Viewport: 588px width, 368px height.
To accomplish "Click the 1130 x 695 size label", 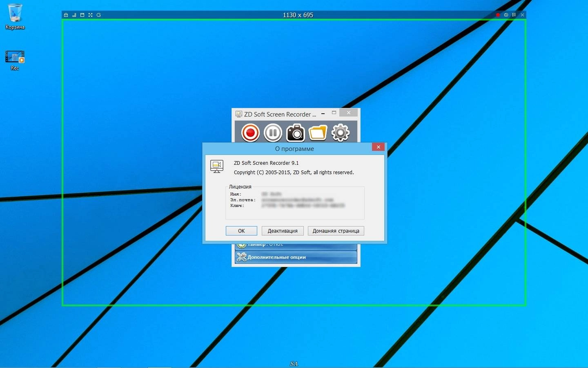I will click(x=298, y=15).
